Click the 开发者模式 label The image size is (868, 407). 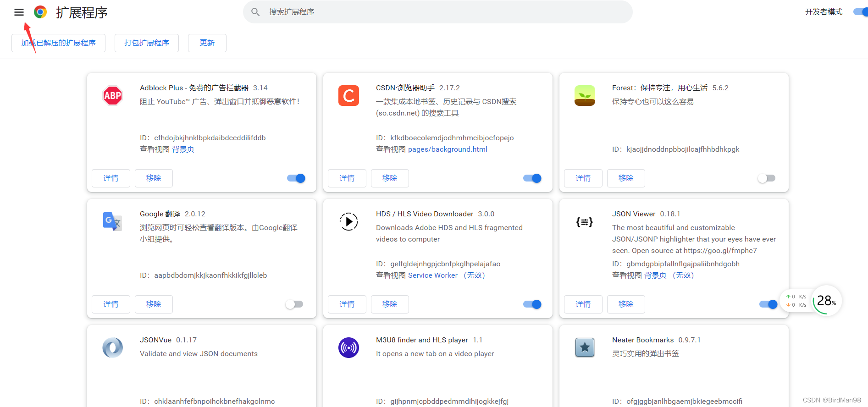[x=824, y=12]
